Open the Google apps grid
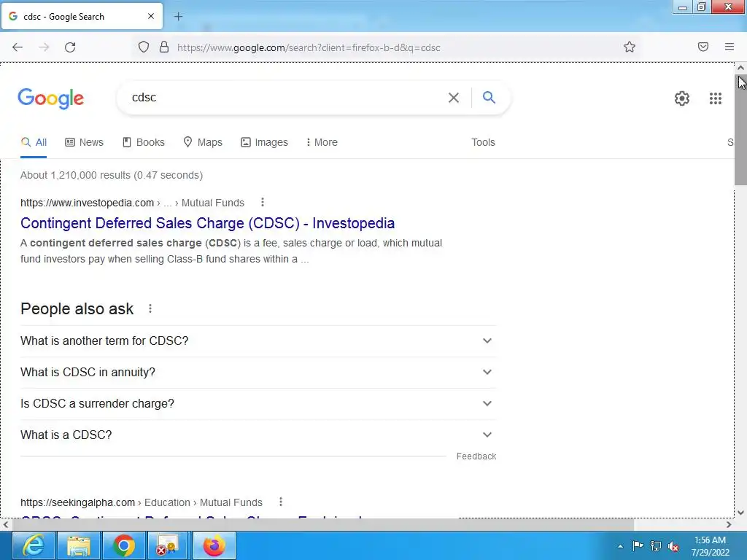 click(715, 98)
